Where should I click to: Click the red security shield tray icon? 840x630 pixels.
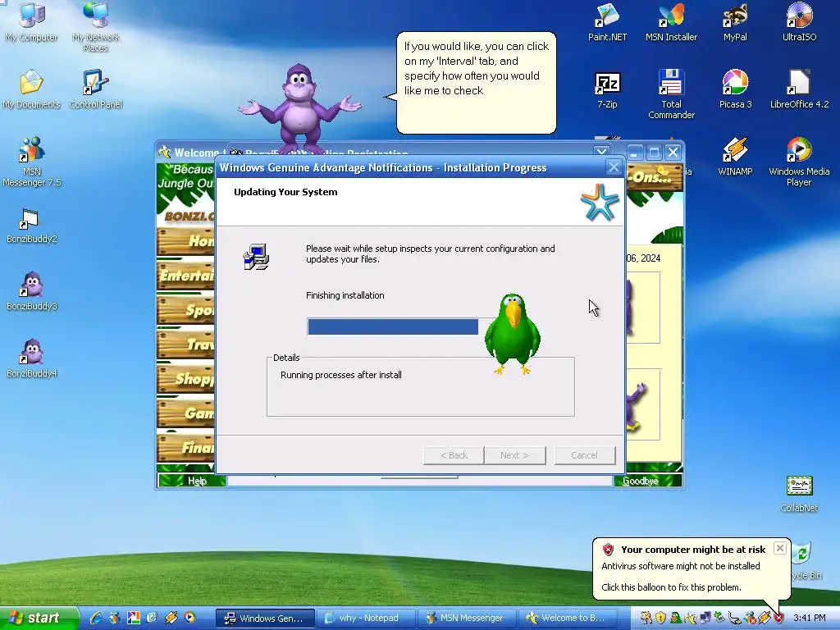tap(778, 618)
